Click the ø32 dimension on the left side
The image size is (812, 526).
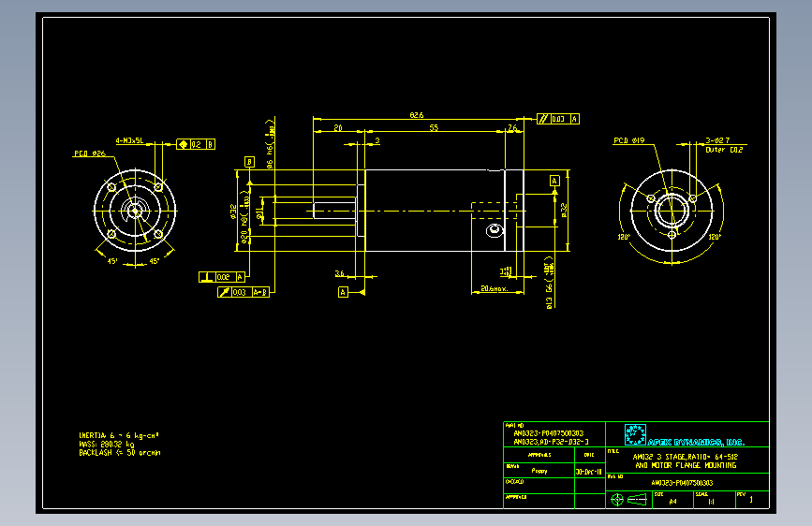[x=233, y=212]
